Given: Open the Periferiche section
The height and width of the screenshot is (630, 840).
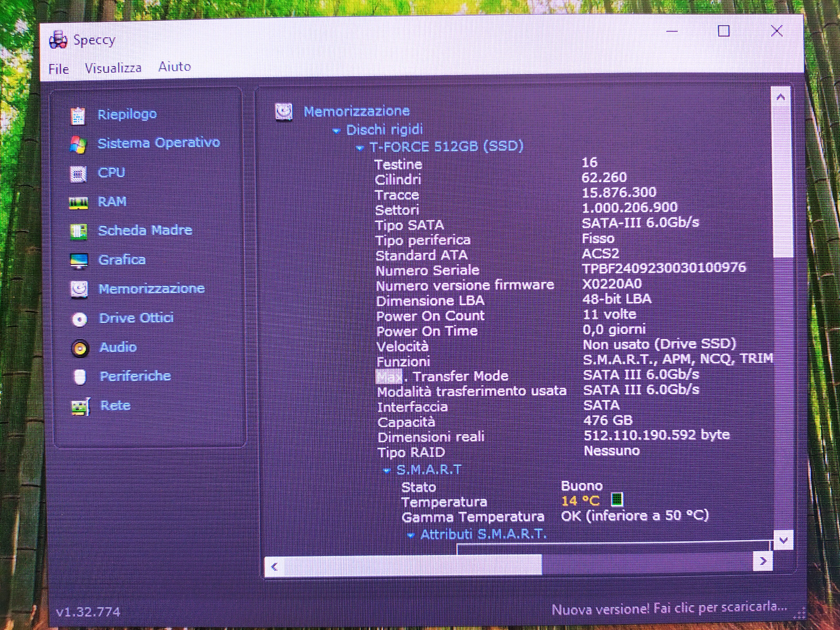Looking at the screenshot, I should 135,376.
